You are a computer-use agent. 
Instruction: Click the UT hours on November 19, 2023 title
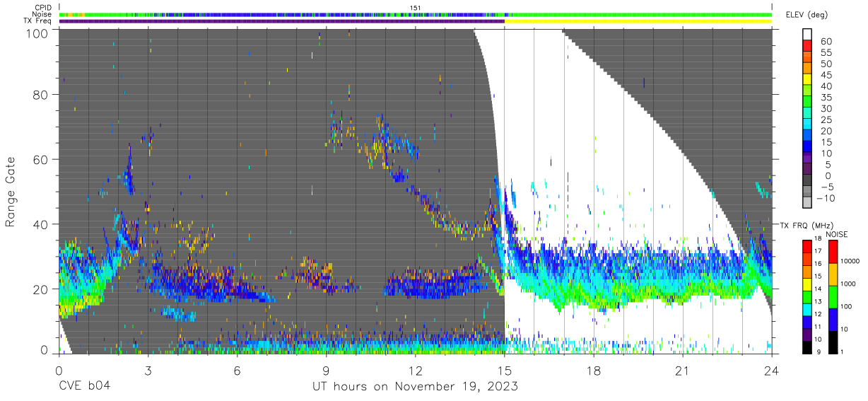[415, 386]
